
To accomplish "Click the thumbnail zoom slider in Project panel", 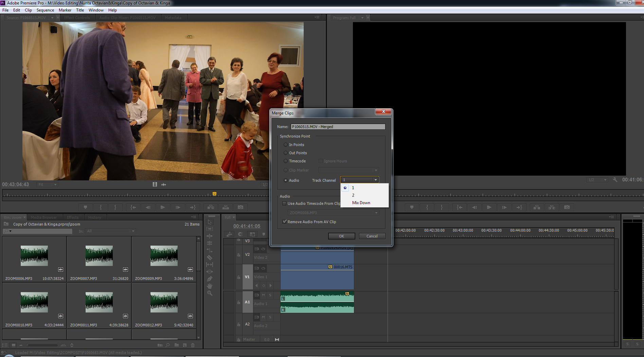I will 42,345.
